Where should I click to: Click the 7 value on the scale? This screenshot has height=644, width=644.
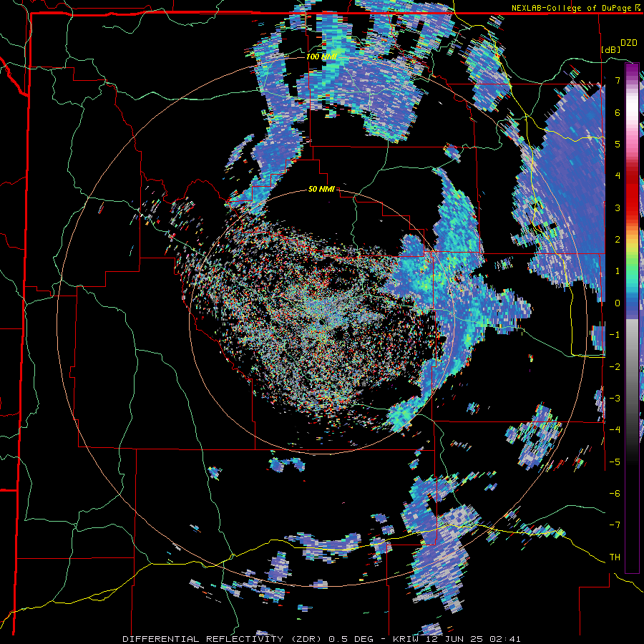[x=618, y=80]
